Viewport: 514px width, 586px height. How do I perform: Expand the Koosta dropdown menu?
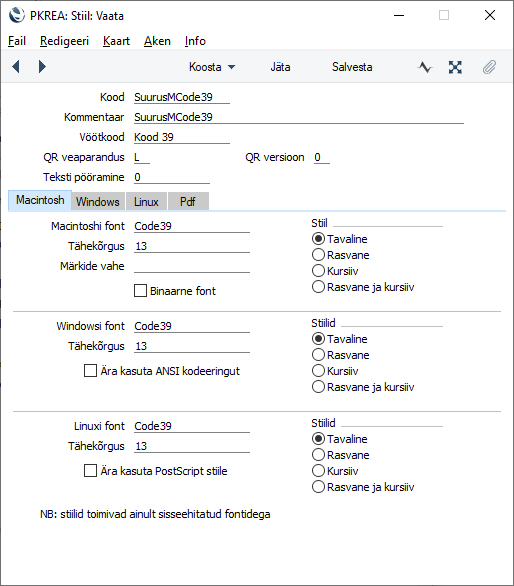pyautogui.click(x=212, y=67)
